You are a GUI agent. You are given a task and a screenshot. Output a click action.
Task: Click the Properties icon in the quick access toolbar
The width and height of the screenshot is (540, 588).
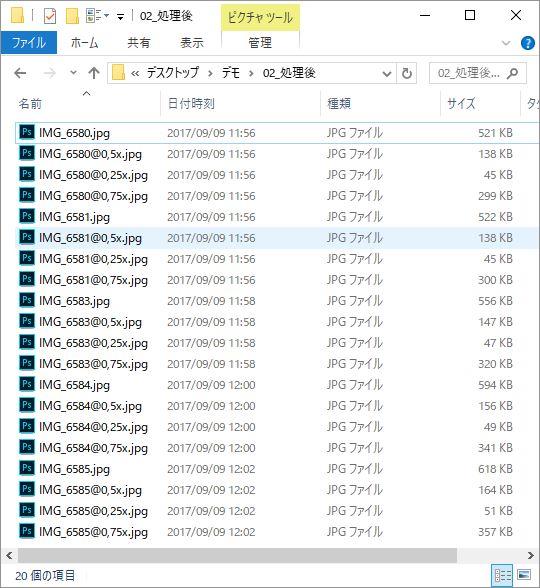pyautogui.click(x=50, y=16)
